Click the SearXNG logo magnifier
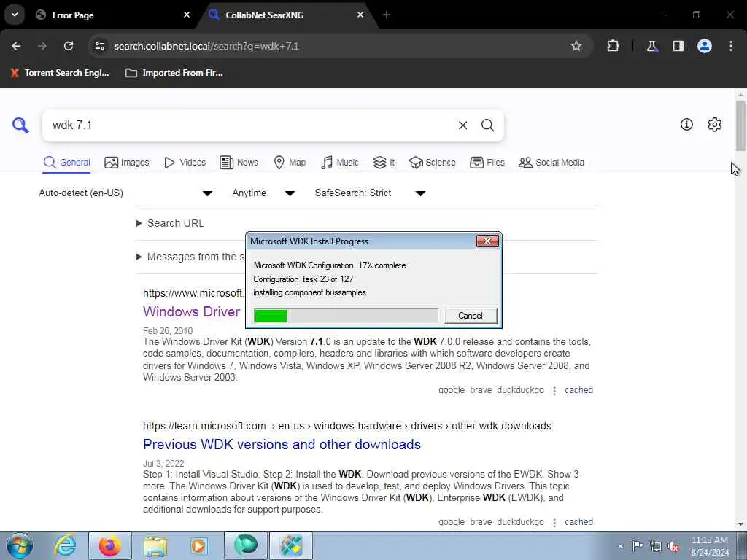The width and height of the screenshot is (747, 560). pyautogui.click(x=20, y=125)
